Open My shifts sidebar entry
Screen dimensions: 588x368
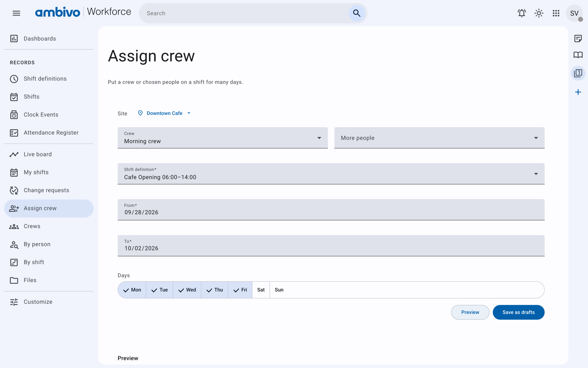[x=49, y=172]
